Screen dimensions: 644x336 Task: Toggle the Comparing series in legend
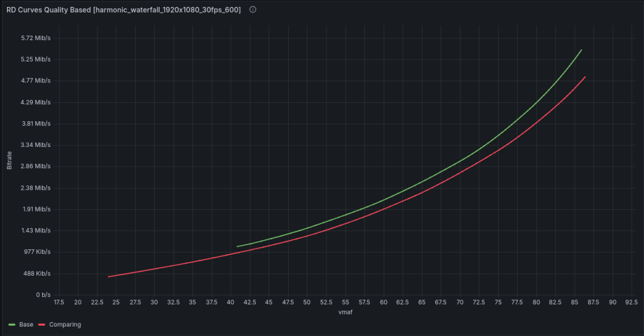(x=65, y=325)
